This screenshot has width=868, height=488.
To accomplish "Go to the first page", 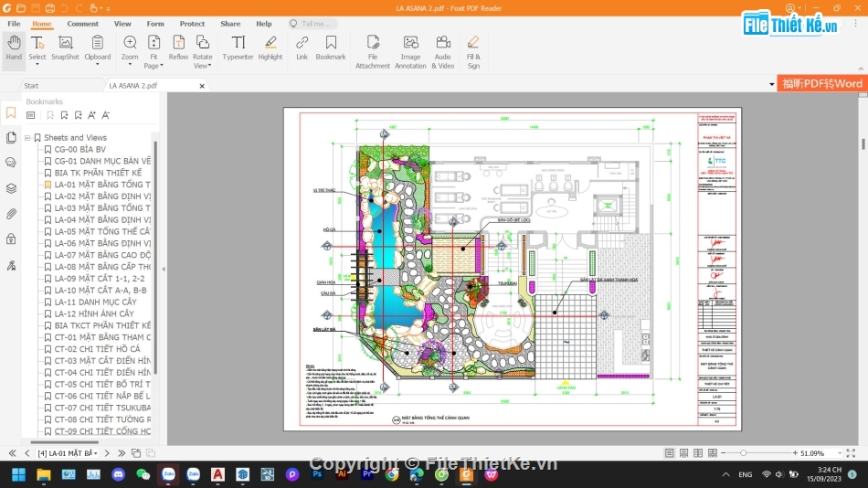I will click(x=12, y=453).
